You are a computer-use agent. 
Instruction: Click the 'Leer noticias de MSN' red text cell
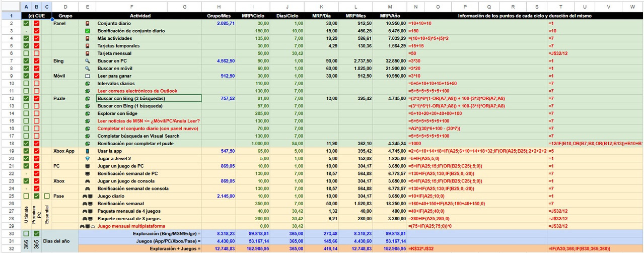tap(149, 121)
